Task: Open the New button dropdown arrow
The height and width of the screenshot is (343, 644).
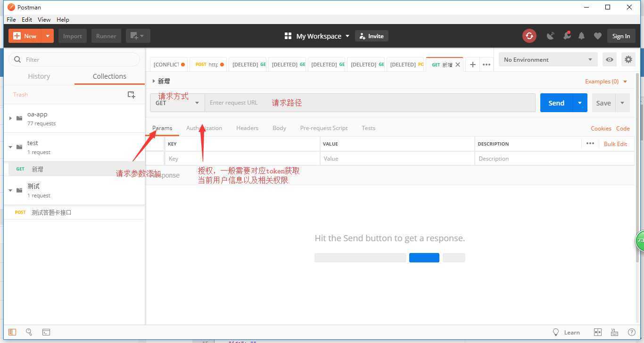Action: click(48, 36)
